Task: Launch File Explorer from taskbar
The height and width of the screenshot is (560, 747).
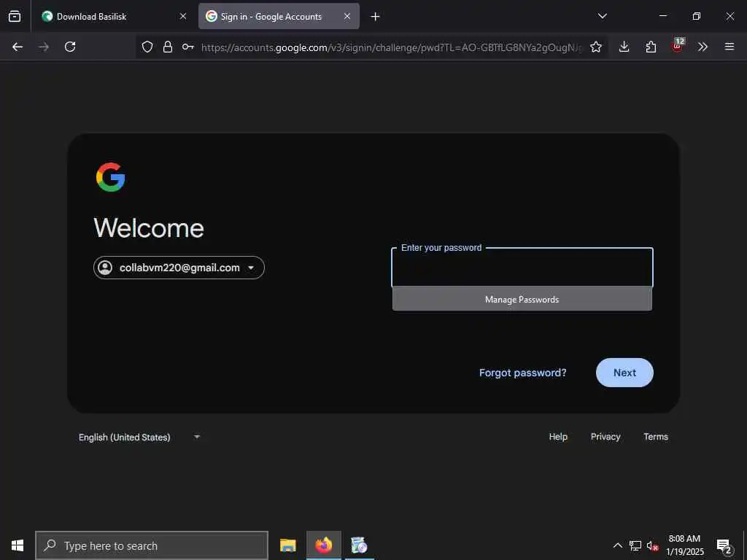Action: tap(287, 545)
